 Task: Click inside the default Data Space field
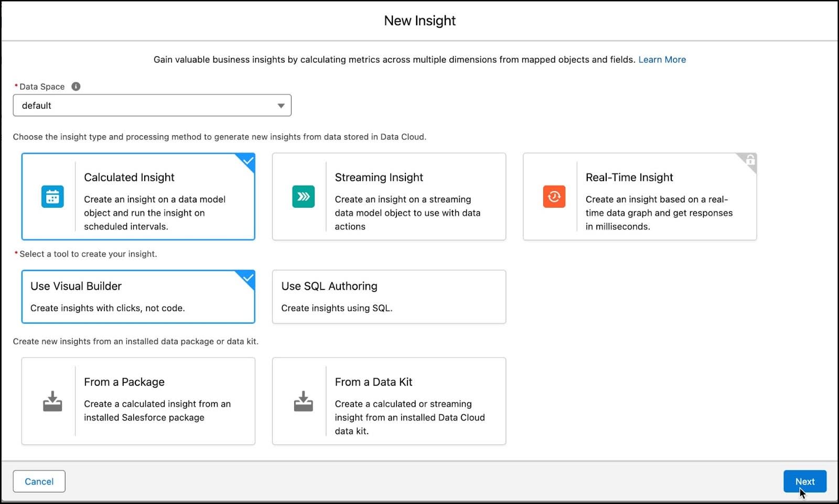point(131,105)
